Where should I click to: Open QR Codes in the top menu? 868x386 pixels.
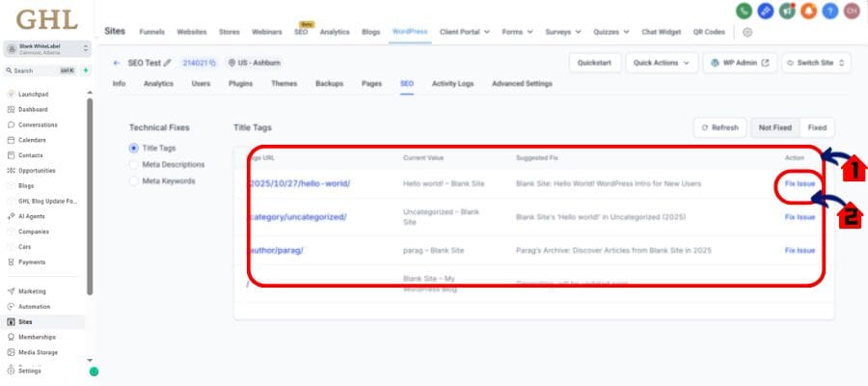click(x=709, y=32)
